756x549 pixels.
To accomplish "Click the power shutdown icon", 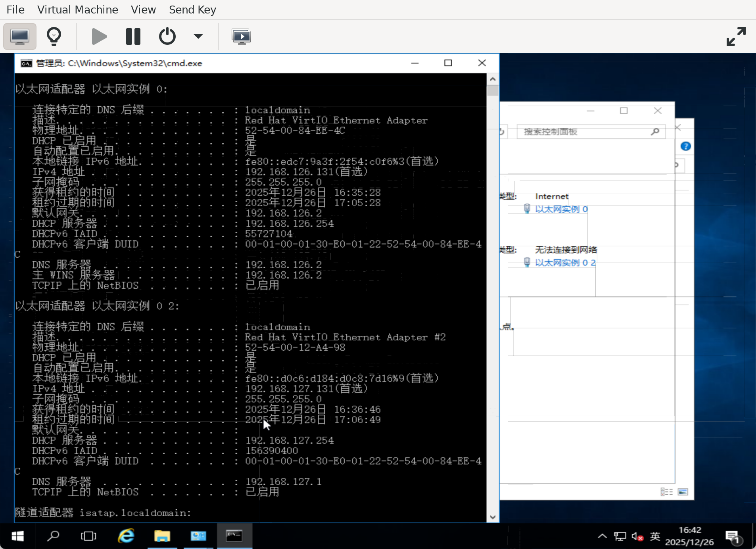I will click(x=167, y=36).
